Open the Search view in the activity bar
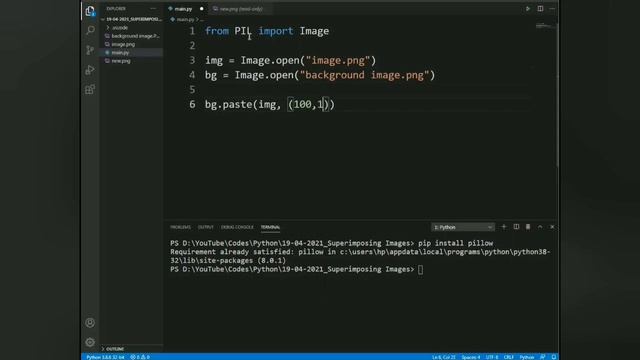 (90, 30)
